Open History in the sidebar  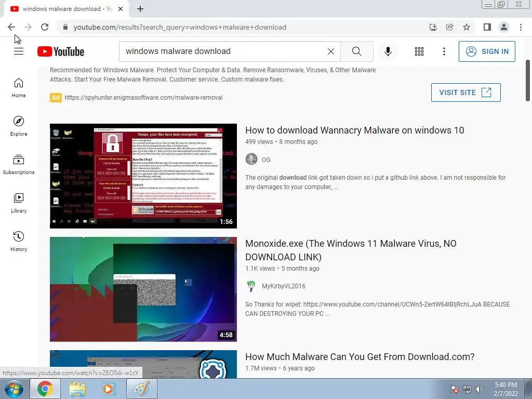tap(19, 241)
